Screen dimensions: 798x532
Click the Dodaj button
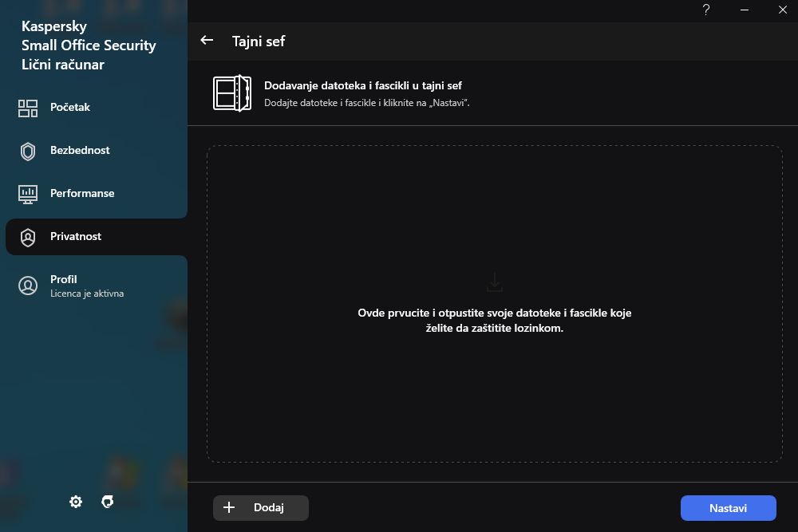click(261, 507)
